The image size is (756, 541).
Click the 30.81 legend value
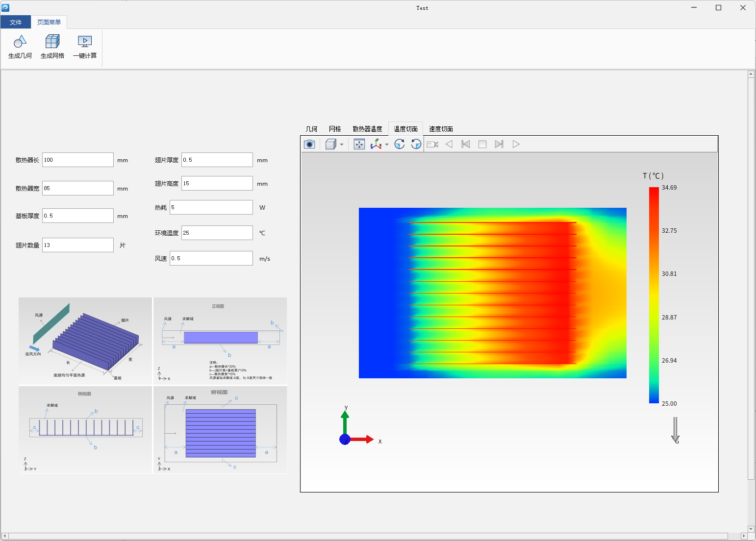[x=669, y=274]
